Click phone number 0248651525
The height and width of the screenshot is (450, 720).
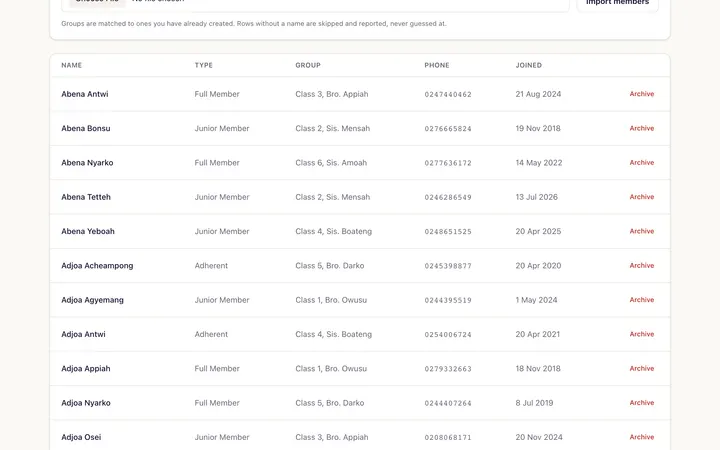tap(448, 231)
